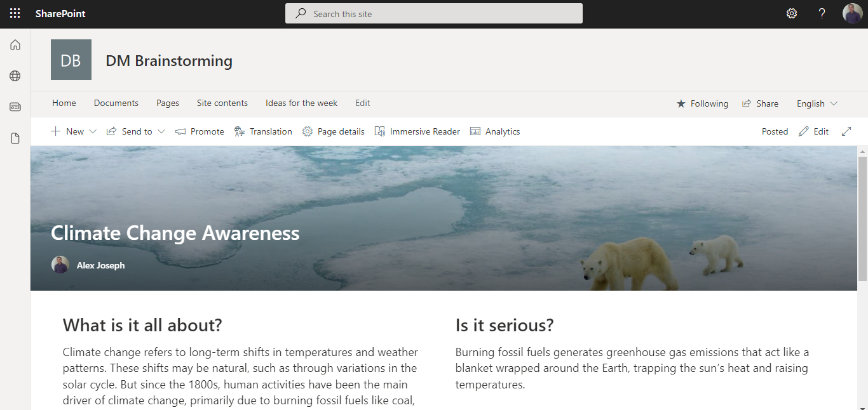Open the Ideas for the week page
Screen dimensions: 868x410
tap(301, 103)
